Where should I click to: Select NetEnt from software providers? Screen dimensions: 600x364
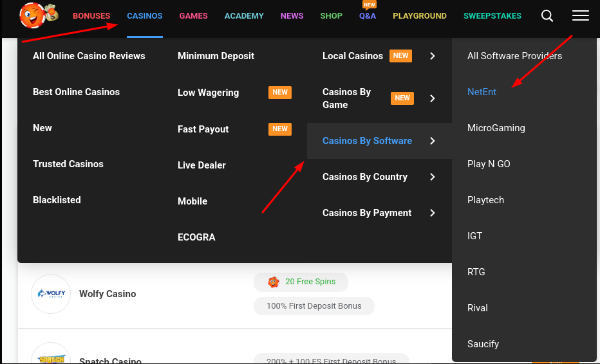482,92
